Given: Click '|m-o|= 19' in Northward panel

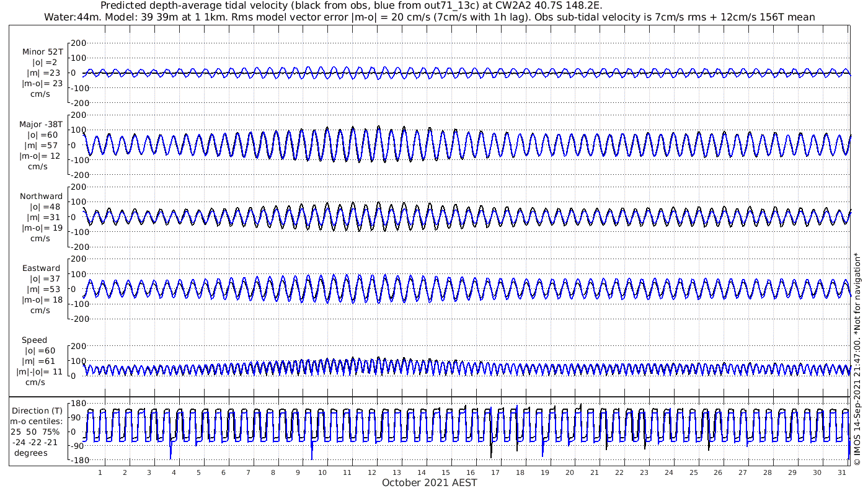Looking at the screenshot, I should pos(42,228).
